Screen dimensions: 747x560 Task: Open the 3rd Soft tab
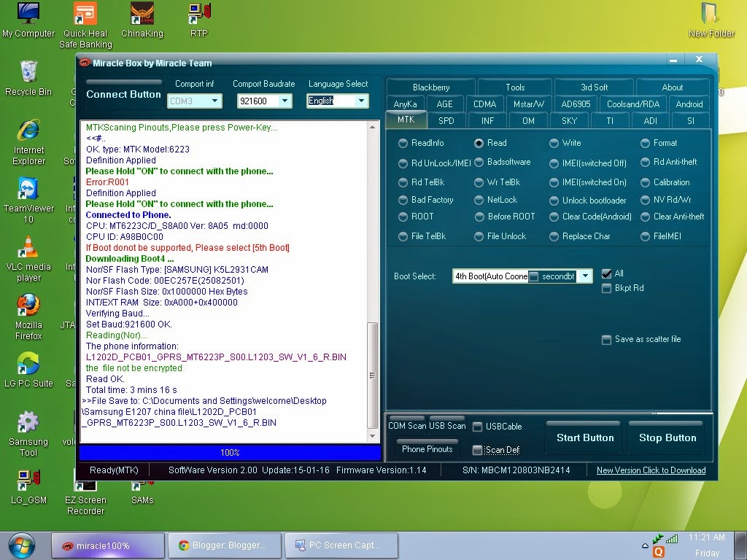coord(594,87)
